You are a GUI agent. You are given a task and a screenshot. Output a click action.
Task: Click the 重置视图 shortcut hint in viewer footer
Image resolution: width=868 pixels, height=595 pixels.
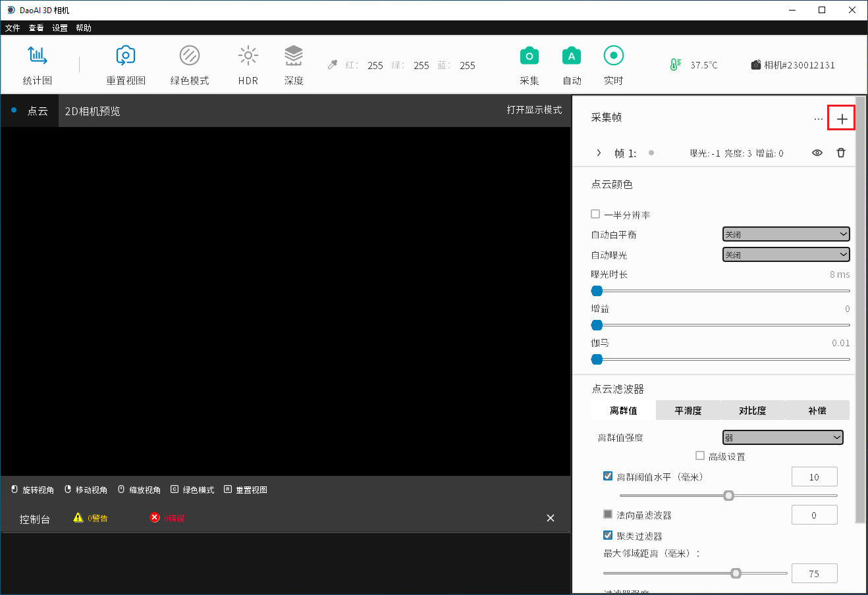coord(246,490)
